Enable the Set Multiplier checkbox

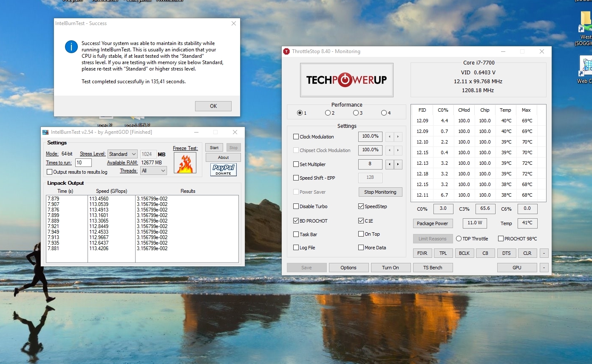pyautogui.click(x=296, y=164)
